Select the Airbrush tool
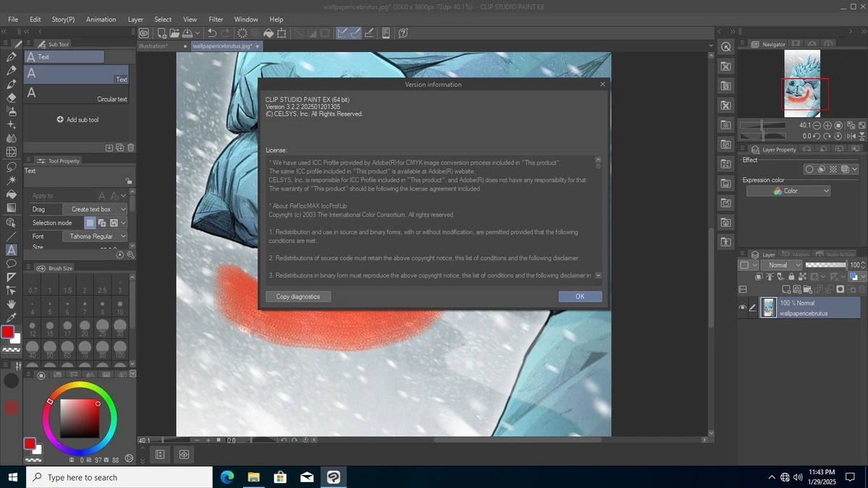This screenshot has height=488, width=868. pyautogui.click(x=11, y=111)
